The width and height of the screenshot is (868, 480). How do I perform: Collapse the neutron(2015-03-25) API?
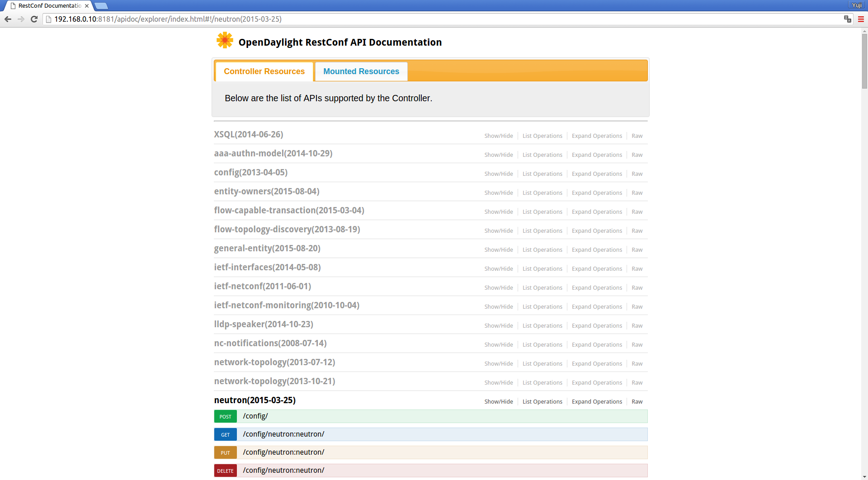[x=255, y=400]
